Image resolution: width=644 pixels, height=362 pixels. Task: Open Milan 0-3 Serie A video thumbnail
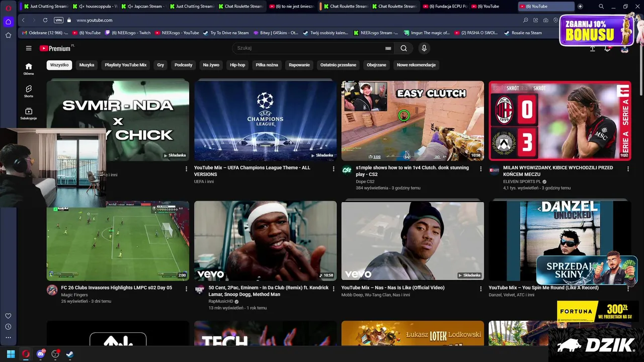559,121
